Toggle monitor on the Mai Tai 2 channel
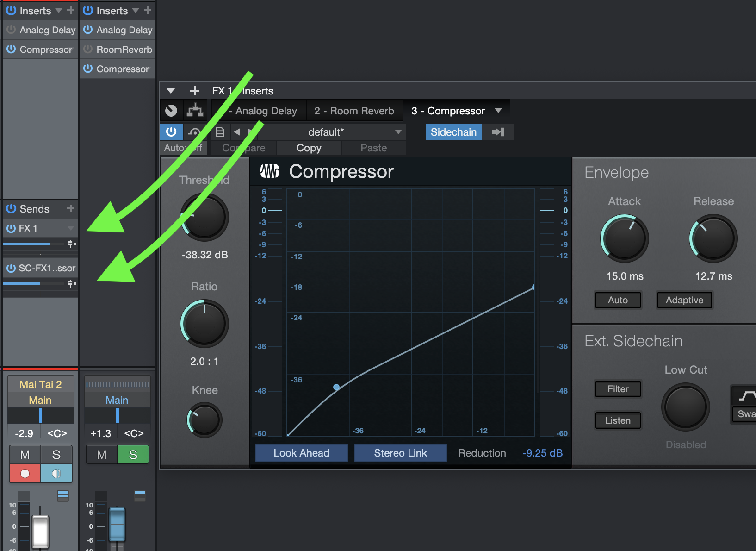 (56, 473)
